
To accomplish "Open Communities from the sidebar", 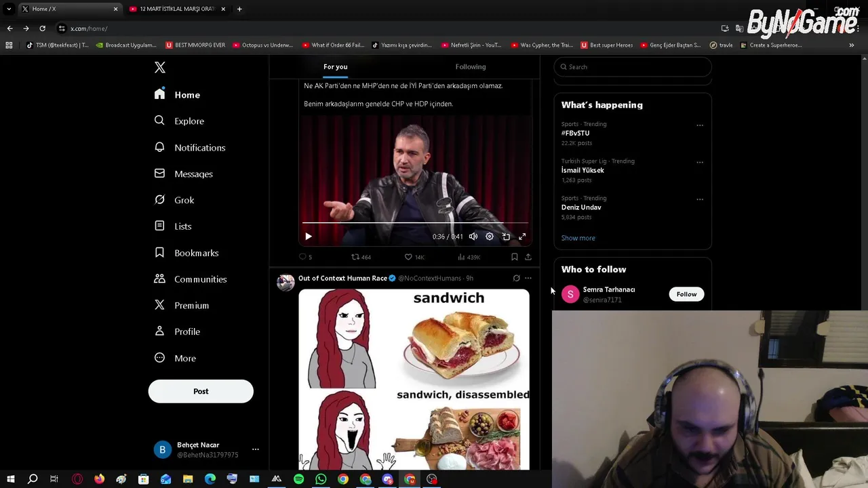I will pos(190,279).
